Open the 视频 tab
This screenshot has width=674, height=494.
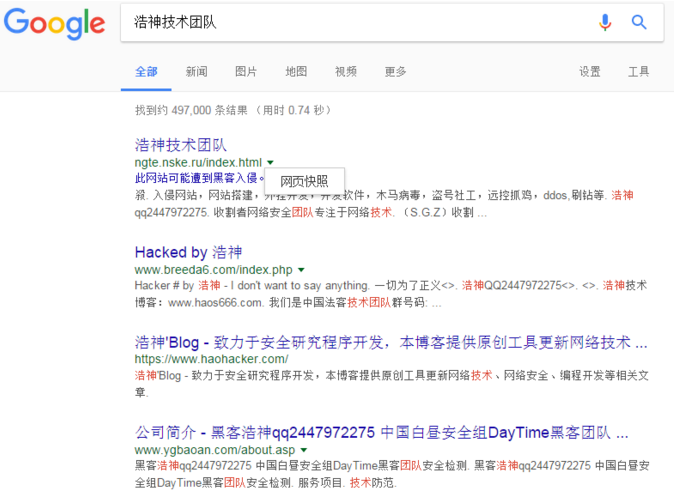[346, 71]
